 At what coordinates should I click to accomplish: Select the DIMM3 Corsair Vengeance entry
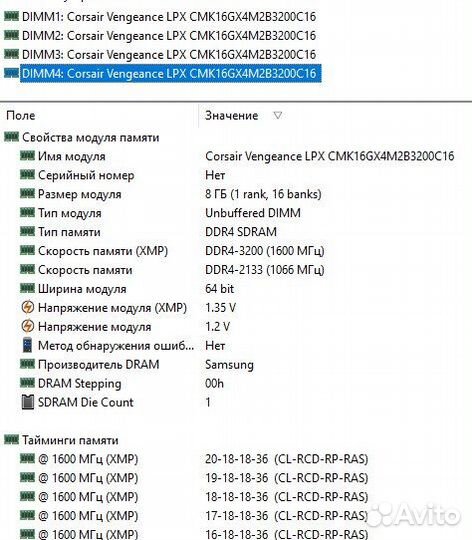(x=169, y=55)
